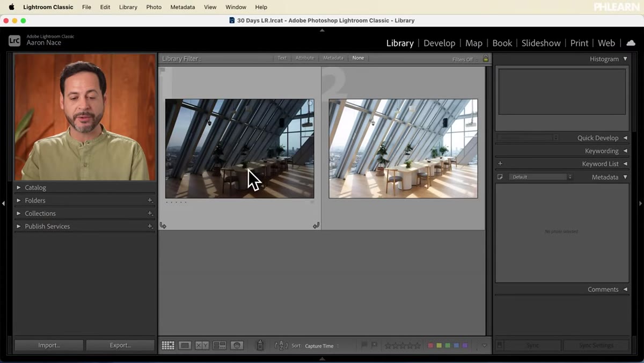Set flag as Pick icon

(x=364, y=345)
